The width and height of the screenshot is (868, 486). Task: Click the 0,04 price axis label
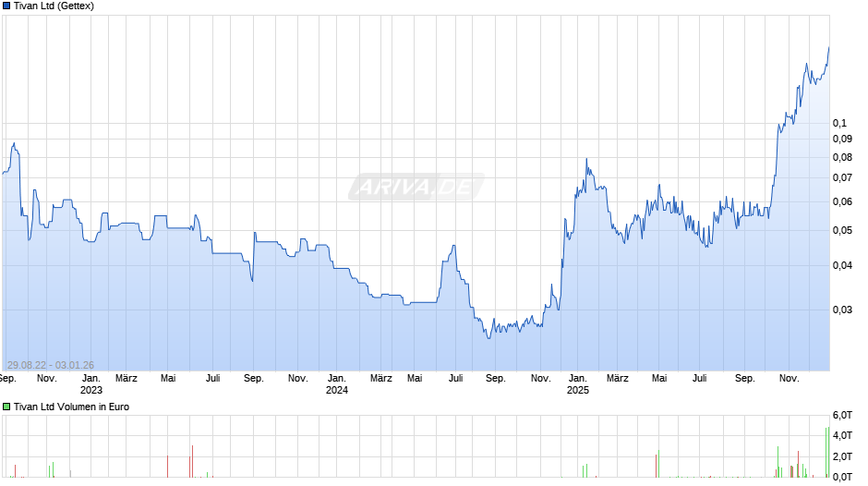[x=842, y=265]
